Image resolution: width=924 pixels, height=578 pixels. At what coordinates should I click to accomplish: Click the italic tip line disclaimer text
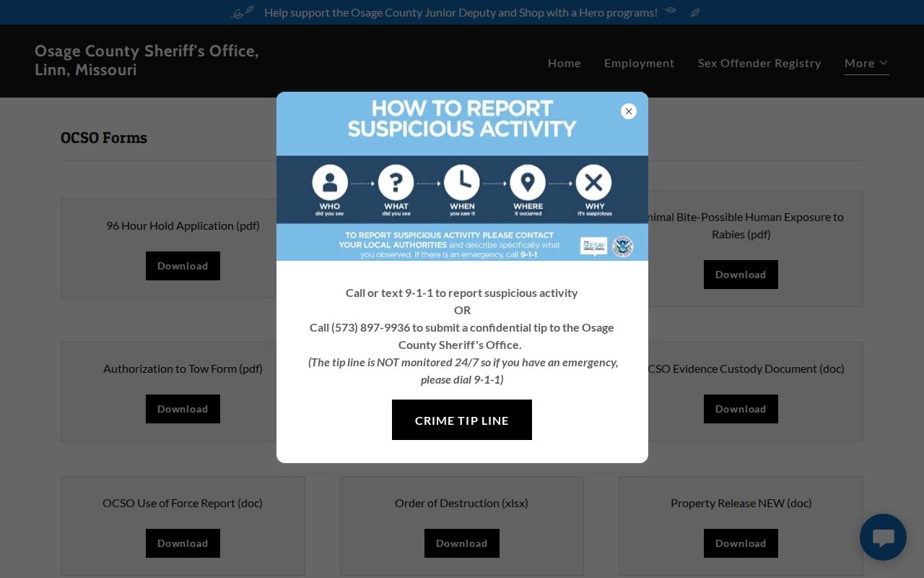click(x=463, y=371)
